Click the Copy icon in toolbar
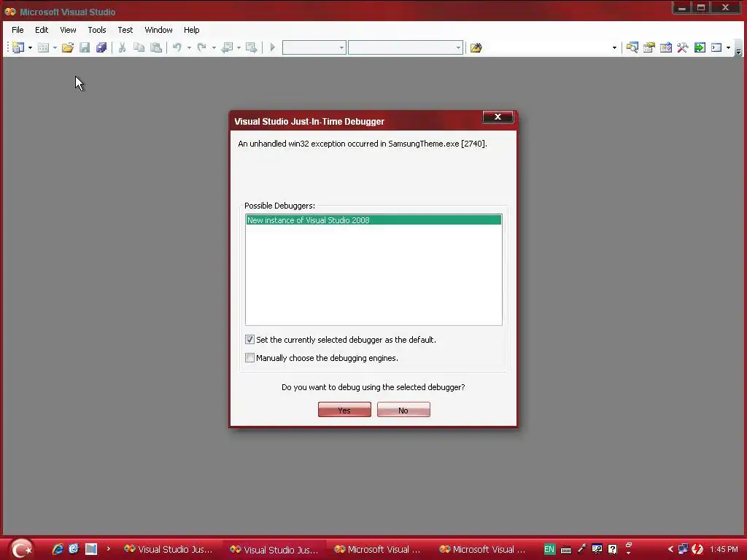This screenshot has height=560, width=747. [x=139, y=47]
